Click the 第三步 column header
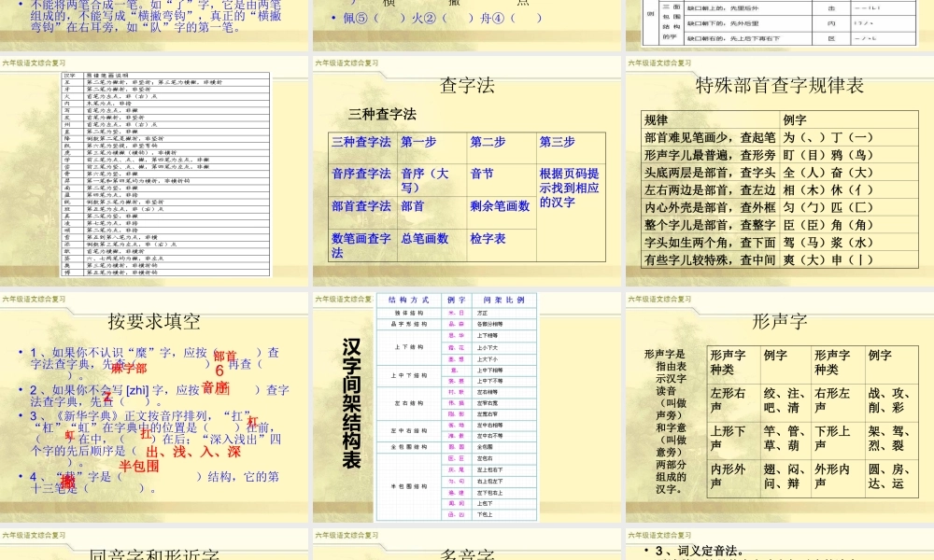934x560 pixels. click(557, 142)
